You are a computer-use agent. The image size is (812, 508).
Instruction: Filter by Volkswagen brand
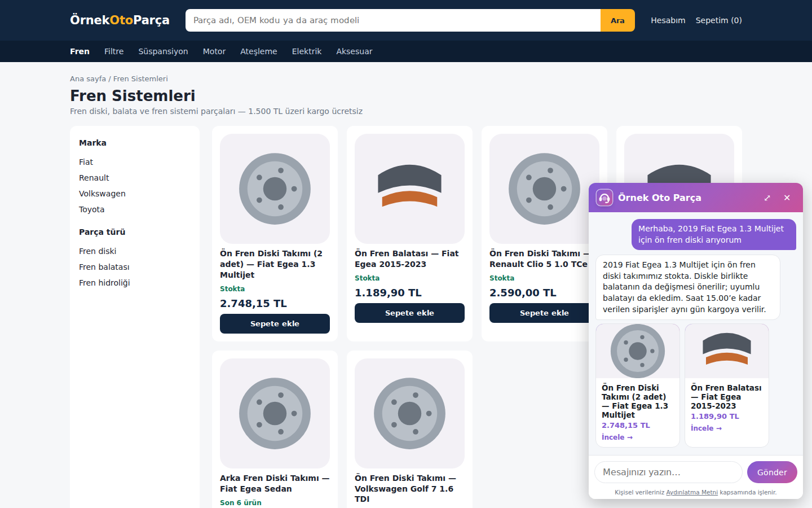(102, 194)
